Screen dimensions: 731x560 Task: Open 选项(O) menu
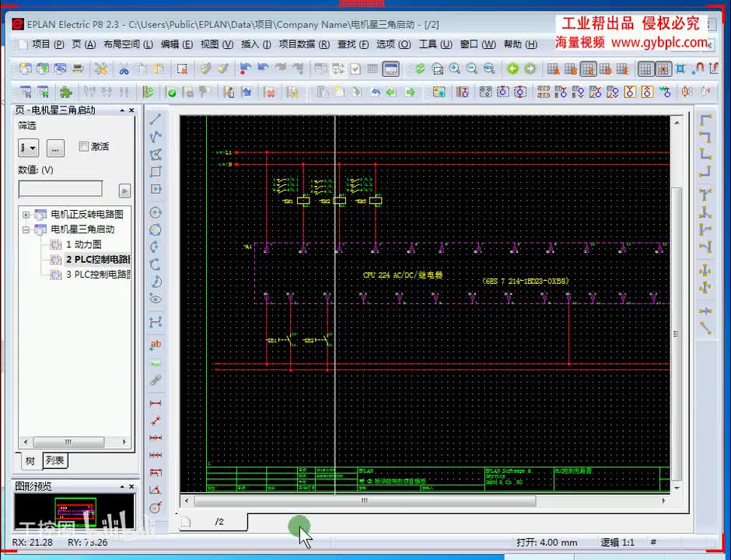pyautogui.click(x=393, y=44)
